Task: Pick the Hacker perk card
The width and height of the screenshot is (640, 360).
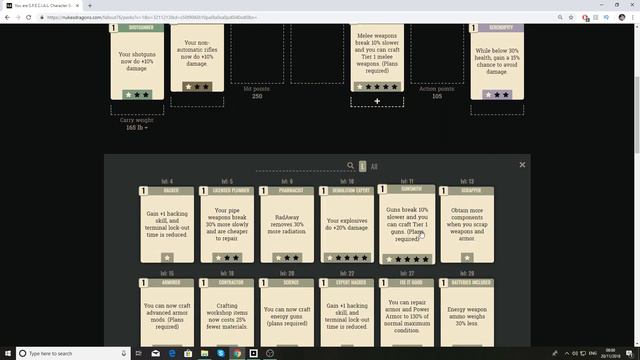Action: [167, 224]
